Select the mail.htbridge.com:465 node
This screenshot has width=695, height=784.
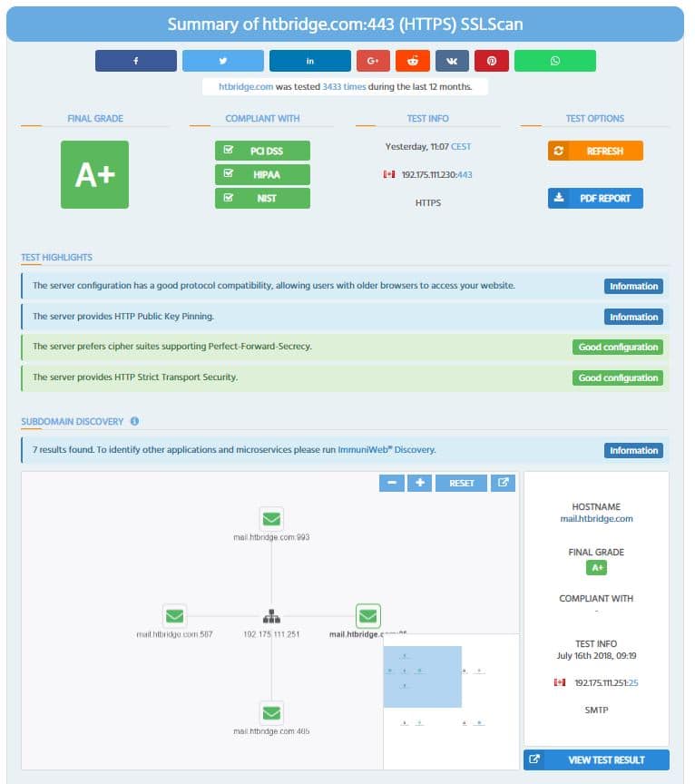(271, 713)
